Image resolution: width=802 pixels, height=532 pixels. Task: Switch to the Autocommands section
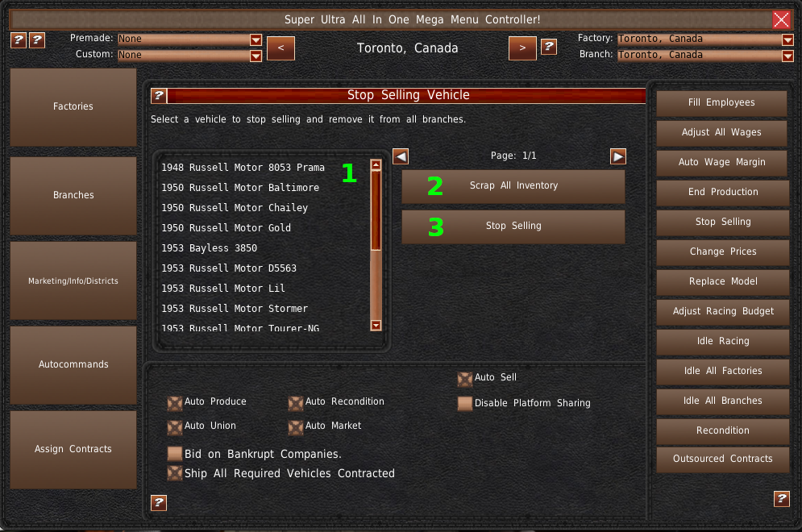(x=73, y=364)
